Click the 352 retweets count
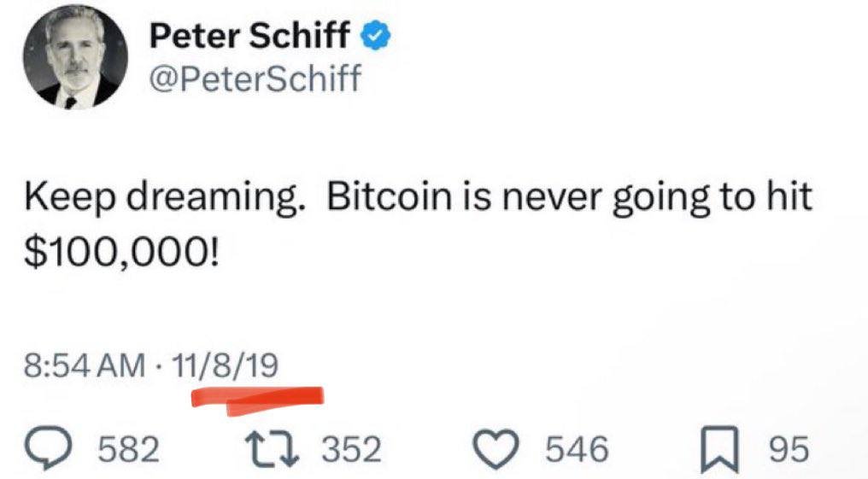868x479 pixels. pyautogui.click(x=349, y=448)
